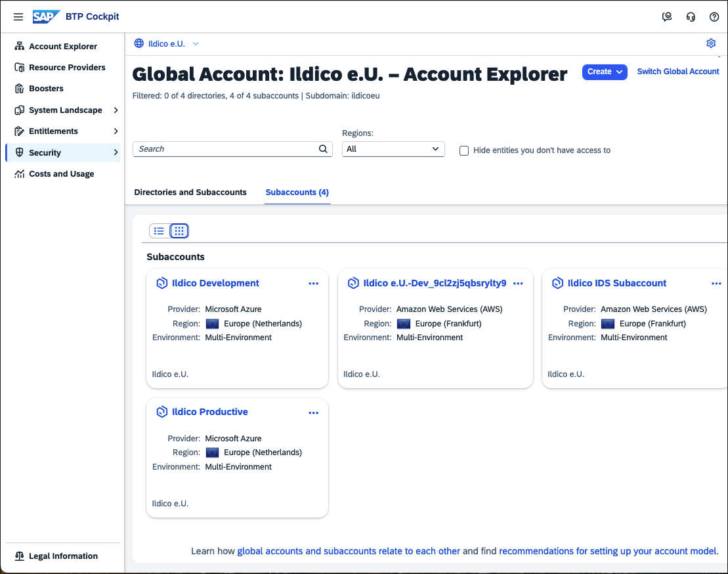This screenshot has height=574, width=728.
Task: Click Switch Global Account link
Action: point(678,72)
